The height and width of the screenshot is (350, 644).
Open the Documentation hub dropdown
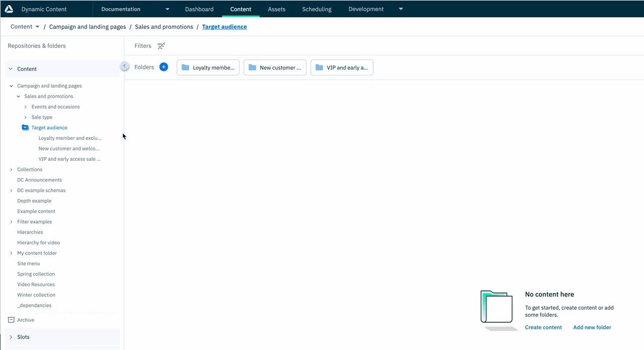pos(134,9)
